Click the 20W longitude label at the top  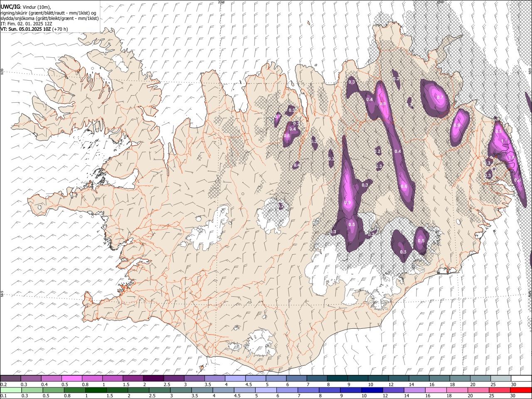point(221,2)
